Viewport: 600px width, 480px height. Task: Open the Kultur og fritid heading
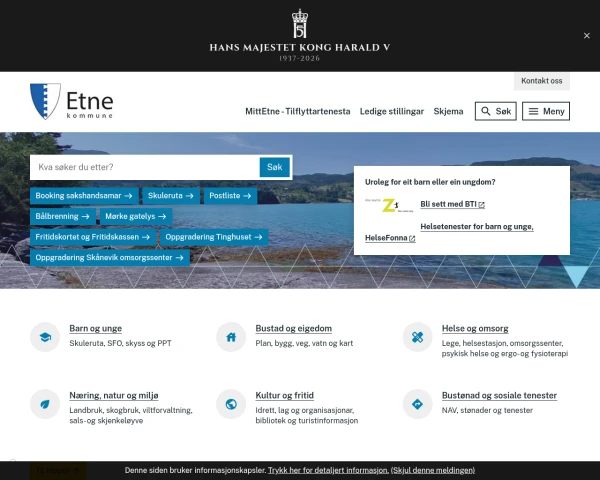[284, 395]
